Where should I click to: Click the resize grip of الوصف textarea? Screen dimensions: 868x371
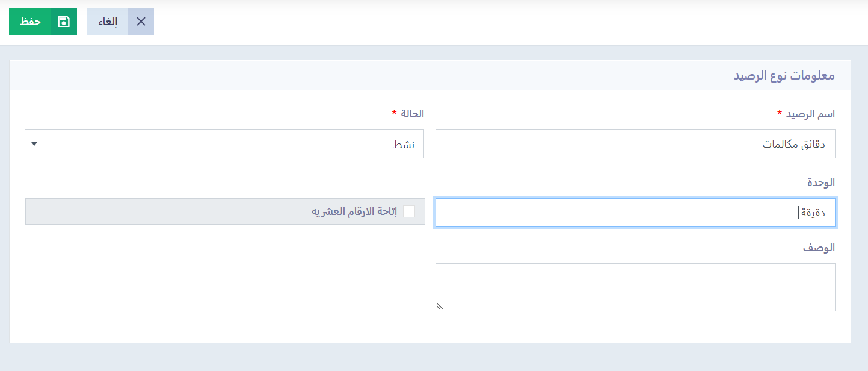tap(439, 306)
